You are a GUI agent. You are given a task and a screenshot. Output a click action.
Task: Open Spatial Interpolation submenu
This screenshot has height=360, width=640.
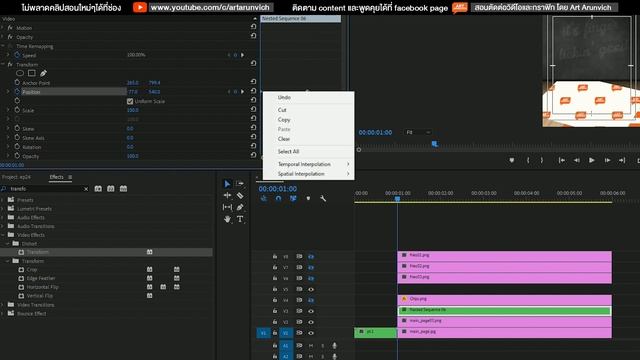308,174
